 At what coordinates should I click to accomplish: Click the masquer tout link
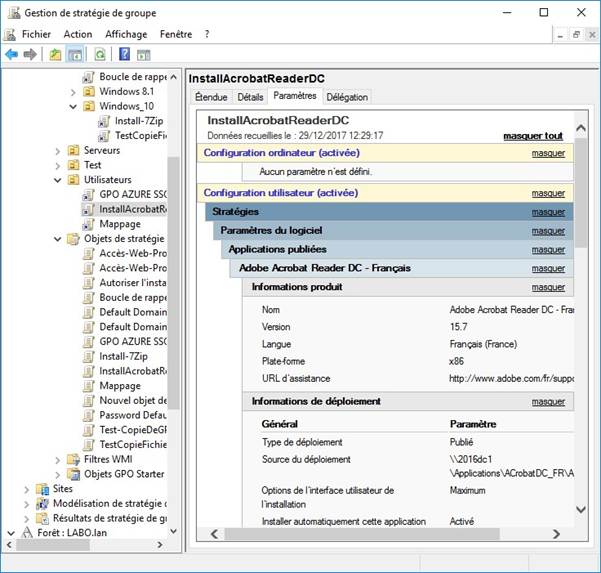tap(533, 136)
